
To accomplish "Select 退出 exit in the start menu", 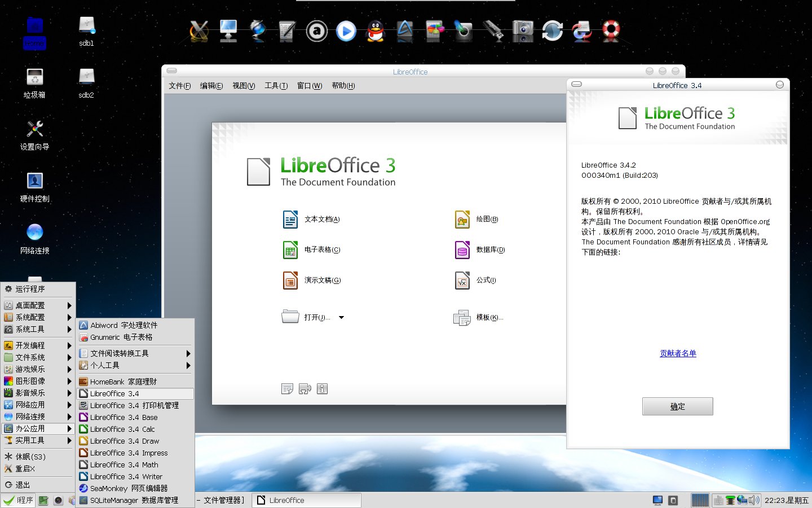I will tap(38, 485).
